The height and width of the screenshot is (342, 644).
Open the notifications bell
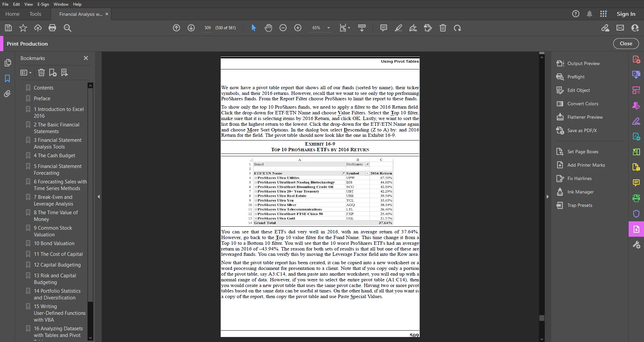(589, 14)
